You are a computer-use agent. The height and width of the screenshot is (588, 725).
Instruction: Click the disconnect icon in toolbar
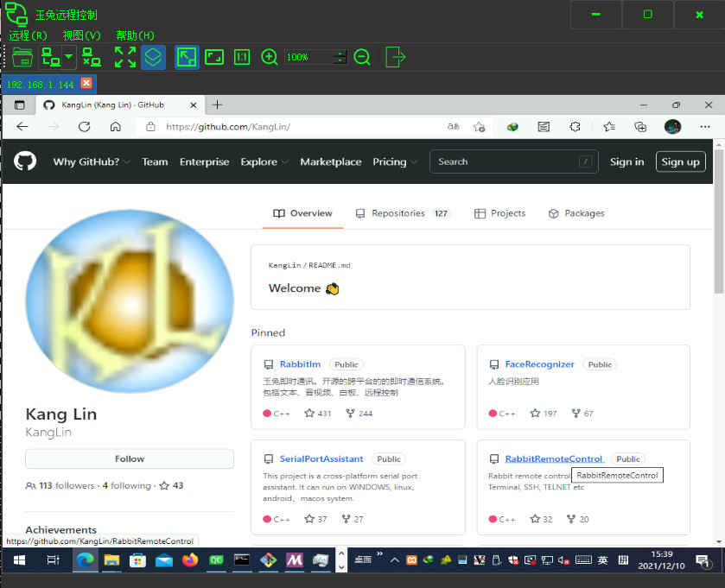coord(91,57)
